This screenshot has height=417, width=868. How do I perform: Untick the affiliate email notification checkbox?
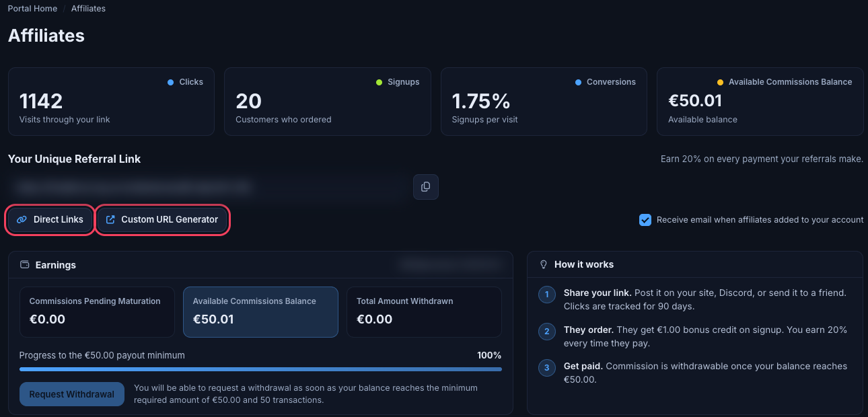[x=645, y=220]
